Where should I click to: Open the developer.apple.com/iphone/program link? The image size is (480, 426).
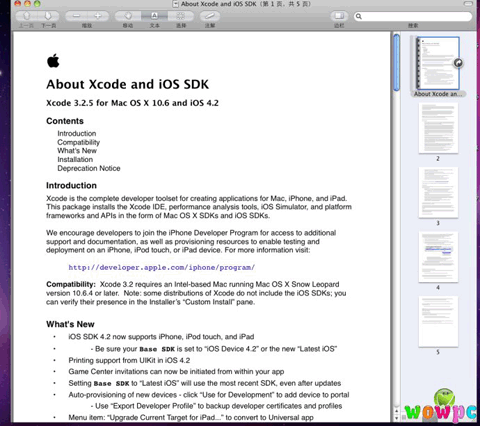pyautogui.click(x=162, y=267)
